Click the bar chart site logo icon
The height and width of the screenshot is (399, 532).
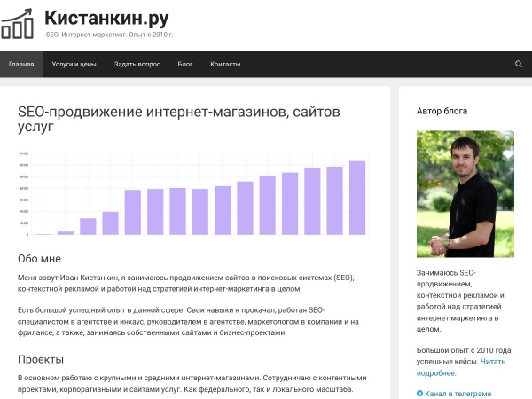(17, 24)
